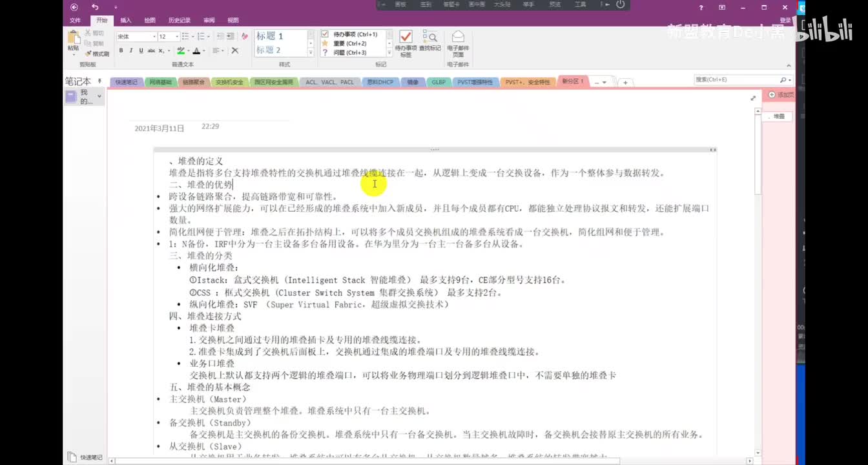868x465 pixels.
Task: Select the Important (重要 Ctrl+2) star tag
Action: coord(344,43)
